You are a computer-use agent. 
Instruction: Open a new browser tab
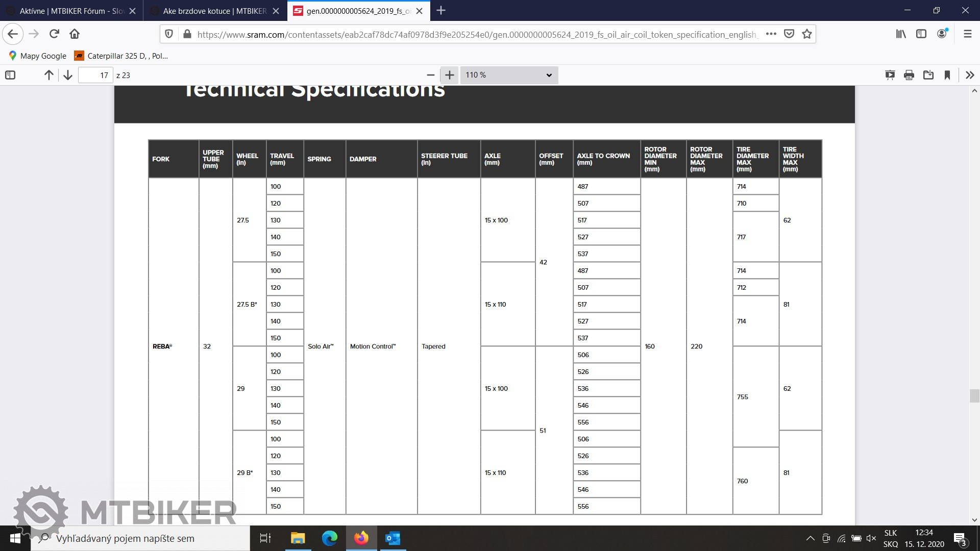tap(441, 11)
